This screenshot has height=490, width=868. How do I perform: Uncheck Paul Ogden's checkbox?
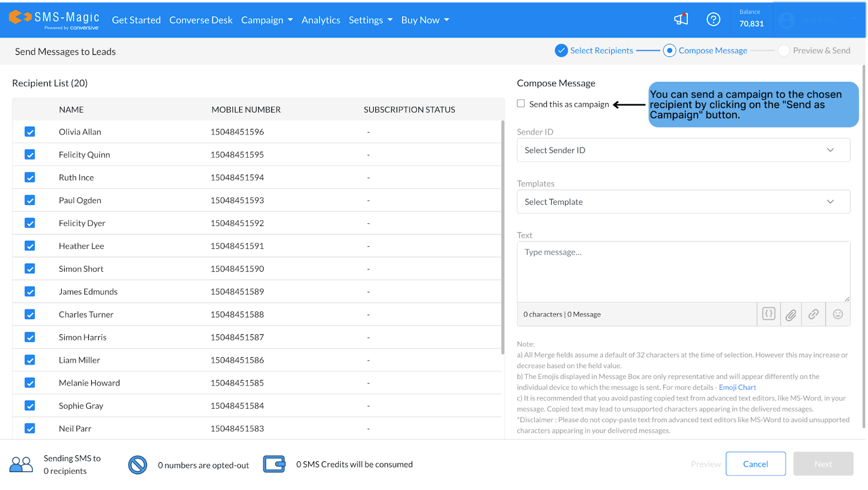30,200
